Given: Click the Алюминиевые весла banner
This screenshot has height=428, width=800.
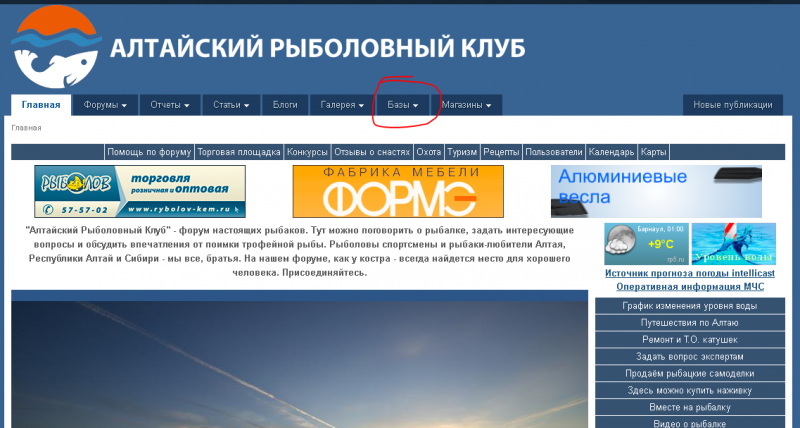Looking at the screenshot, I should pos(656,191).
